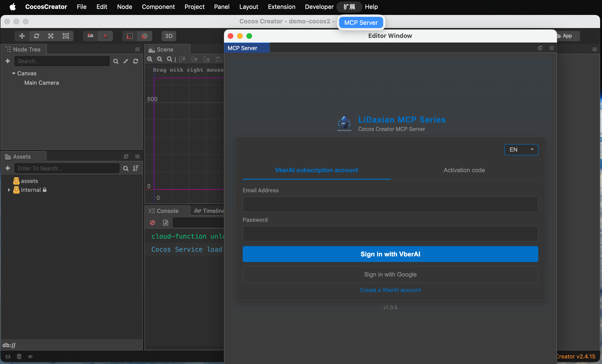Viewport: 602px width, 364px height.
Task: Open Create a VberAI account link
Action: pos(390,290)
